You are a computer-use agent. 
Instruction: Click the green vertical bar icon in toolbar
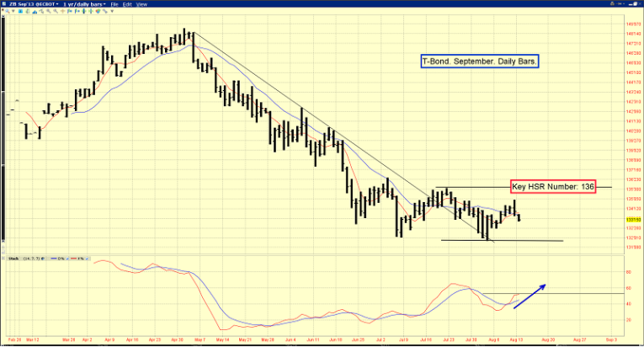pos(90,11)
